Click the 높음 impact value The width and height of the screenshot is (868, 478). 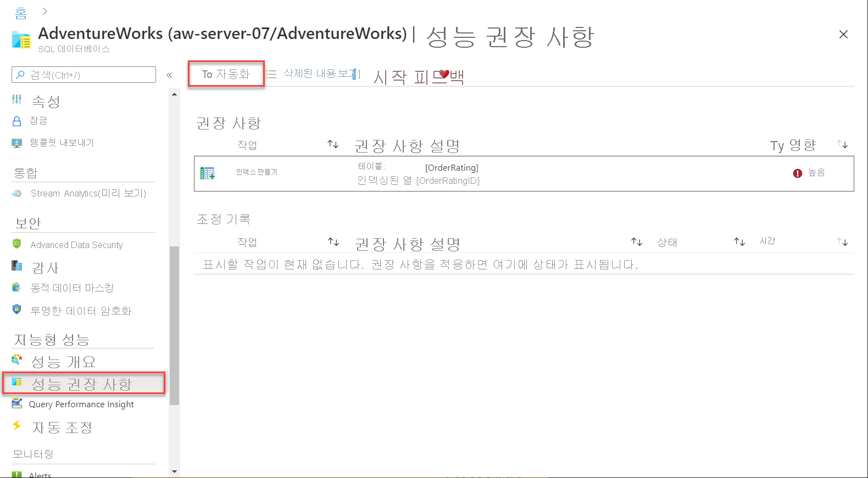(x=816, y=173)
